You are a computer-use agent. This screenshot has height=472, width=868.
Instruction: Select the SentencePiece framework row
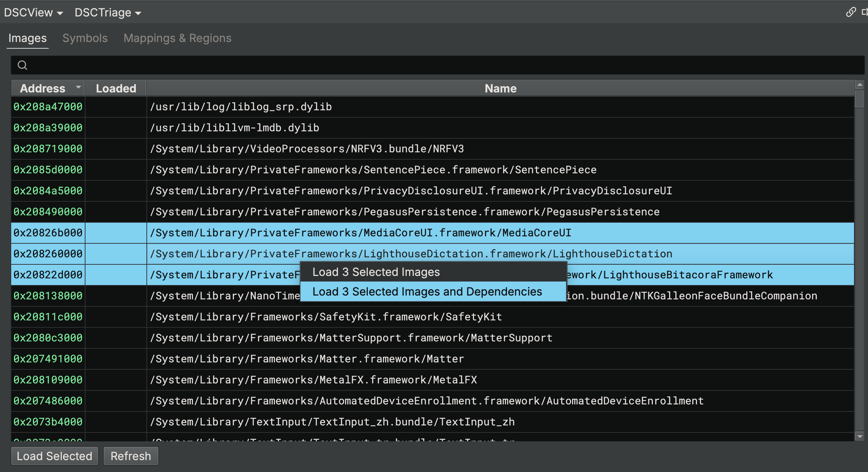point(433,170)
